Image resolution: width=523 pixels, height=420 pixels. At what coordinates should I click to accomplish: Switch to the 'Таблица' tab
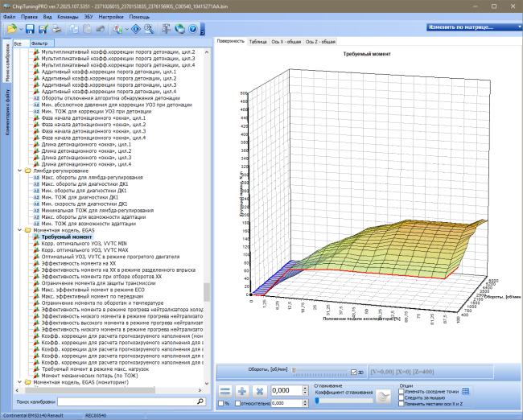coord(257,42)
